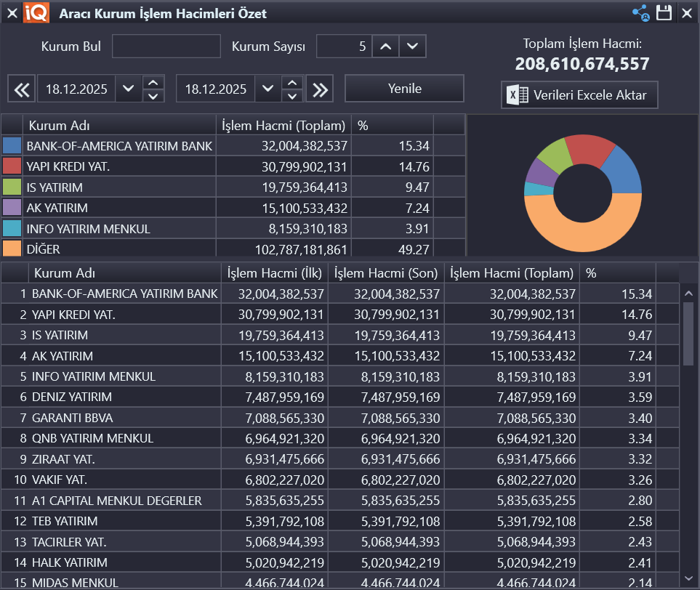Click the pin icon at top-left
Viewport: 700px width, 590px height.
[x=12, y=13]
